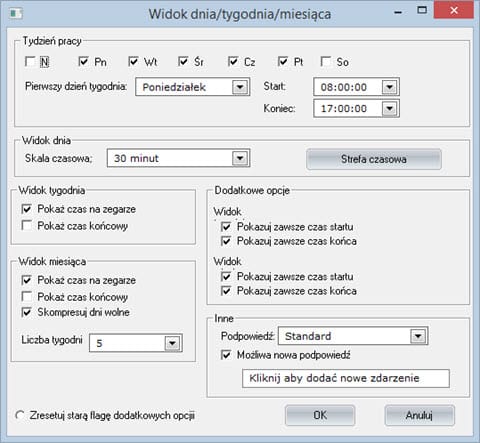Uncheck the Pn workday checkbox
Screen dimensions: 480x443
coord(83,61)
